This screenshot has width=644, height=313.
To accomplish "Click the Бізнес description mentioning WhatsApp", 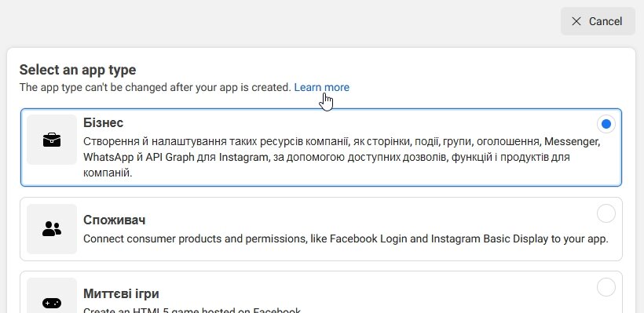I will [x=342, y=157].
